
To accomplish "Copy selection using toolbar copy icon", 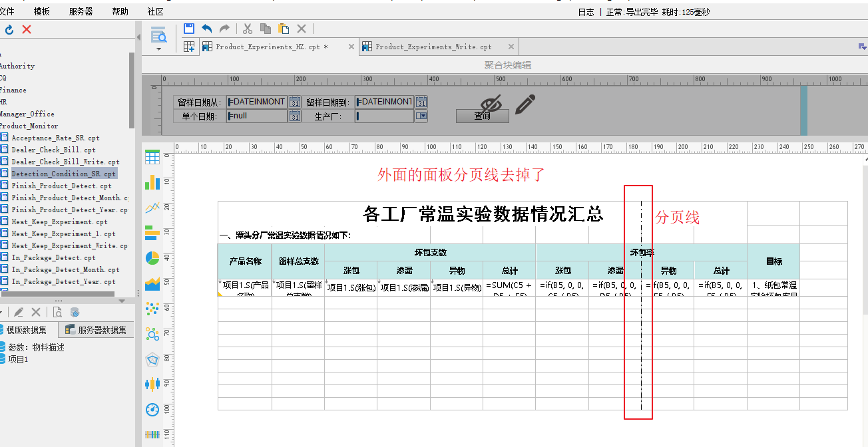I will coord(266,29).
